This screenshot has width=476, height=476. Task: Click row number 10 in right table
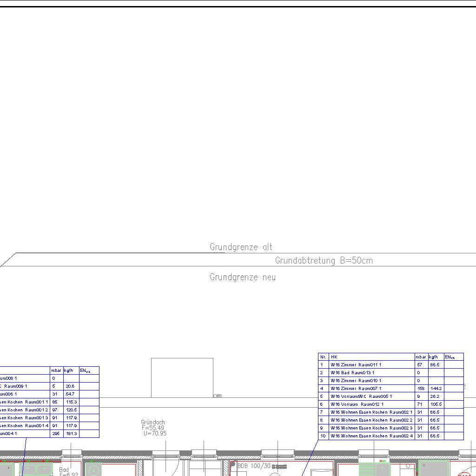323,436
